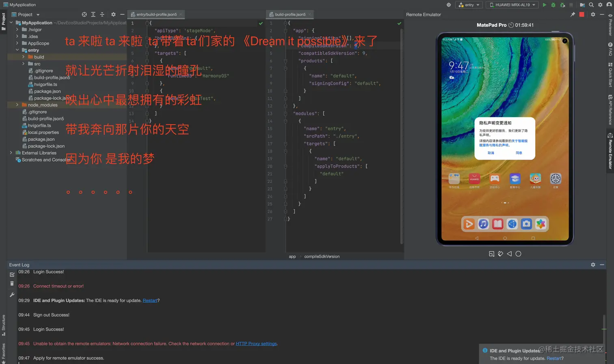Viewport: 614px width, 364px height.
Task: Open the Favorites side tab
Action: coord(3,353)
